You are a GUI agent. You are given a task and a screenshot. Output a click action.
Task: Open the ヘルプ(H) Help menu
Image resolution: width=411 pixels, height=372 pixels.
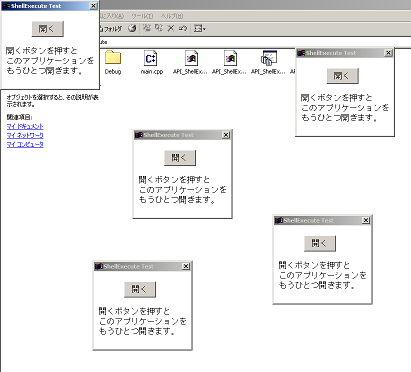[x=172, y=16]
